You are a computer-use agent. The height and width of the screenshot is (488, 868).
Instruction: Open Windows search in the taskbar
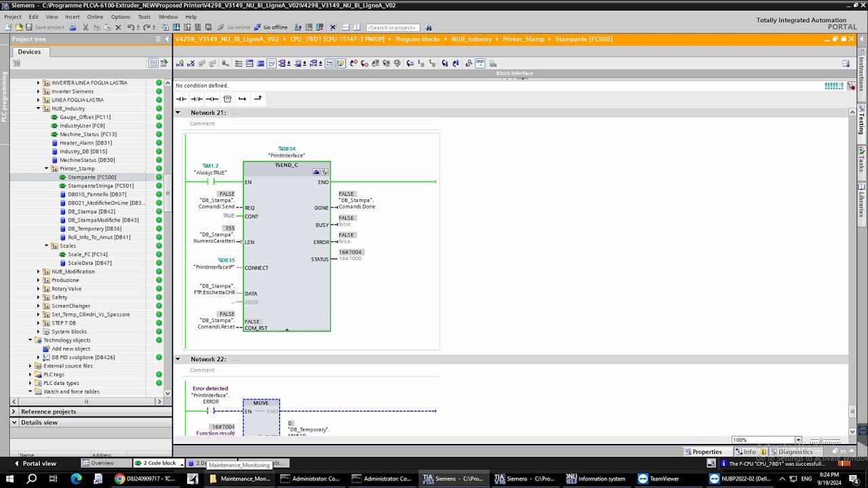click(x=31, y=479)
